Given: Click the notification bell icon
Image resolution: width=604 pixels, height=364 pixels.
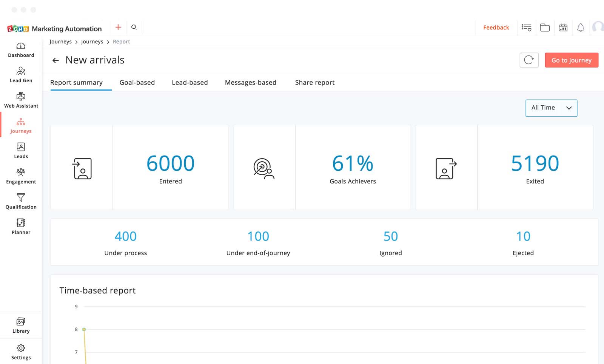Looking at the screenshot, I should tap(581, 28).
